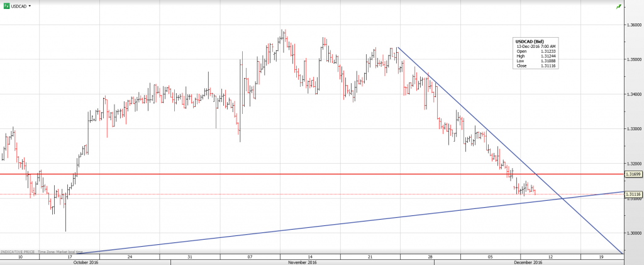Select the red horizontal line at 1.31699
The image size is (644, 265).
tap(314, 174)
